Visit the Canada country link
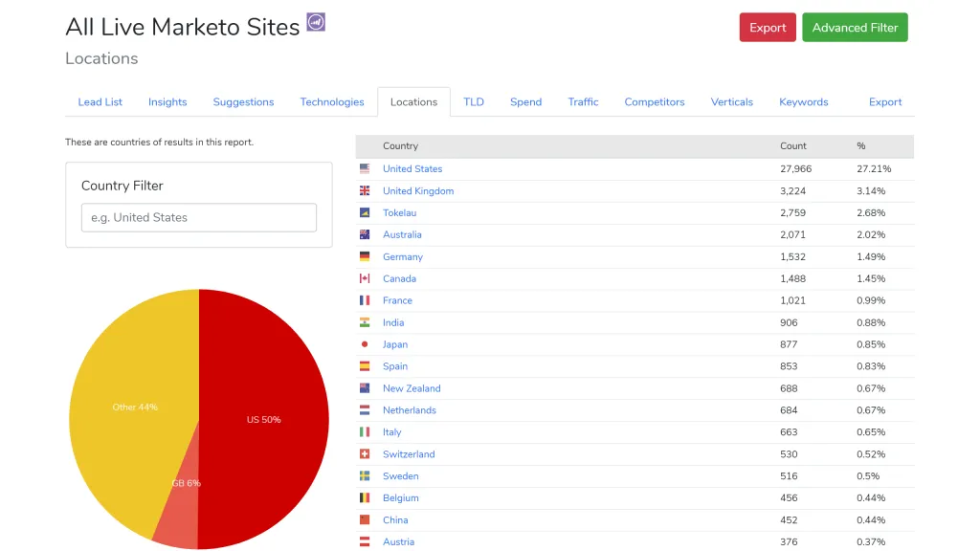The image size is (980, 551). tap(399, 278)
